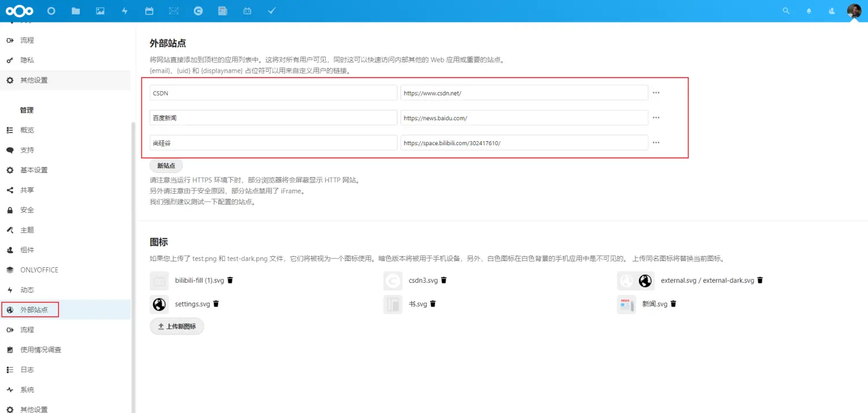The image size is (868, 413).
Task: Select 外部站点 in the sidebar
Action: tap(65, 309)
